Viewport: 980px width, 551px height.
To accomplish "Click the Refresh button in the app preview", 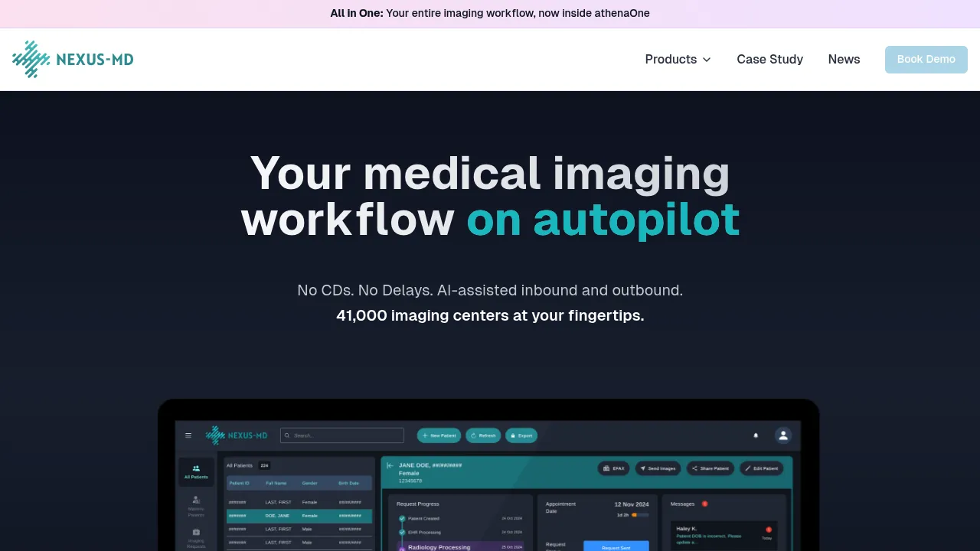I will click(483, 435).
